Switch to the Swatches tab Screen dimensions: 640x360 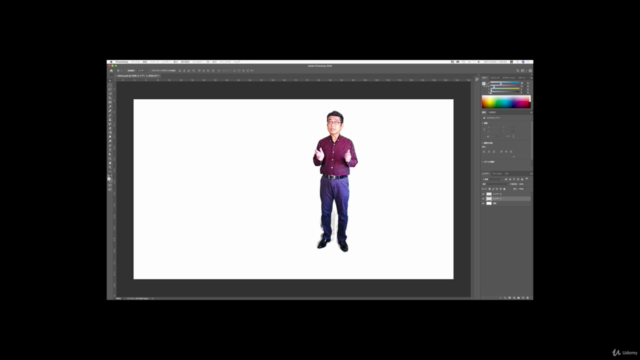coord(495,78)
